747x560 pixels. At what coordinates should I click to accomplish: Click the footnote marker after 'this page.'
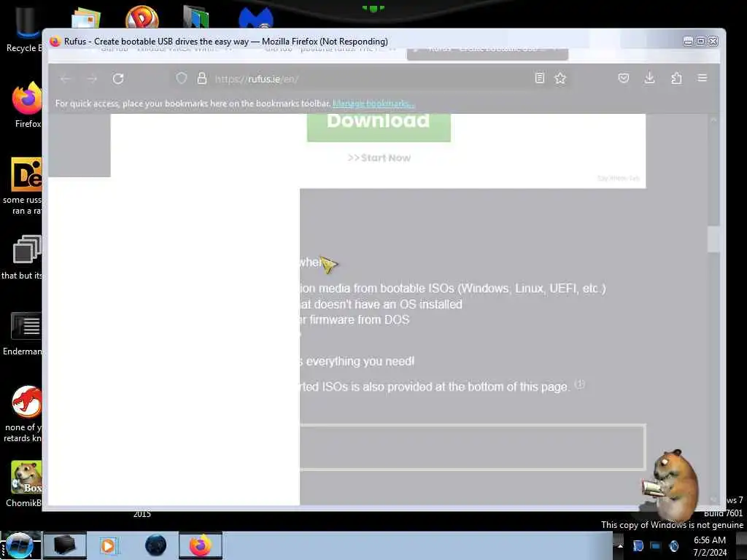click(579, 384)
